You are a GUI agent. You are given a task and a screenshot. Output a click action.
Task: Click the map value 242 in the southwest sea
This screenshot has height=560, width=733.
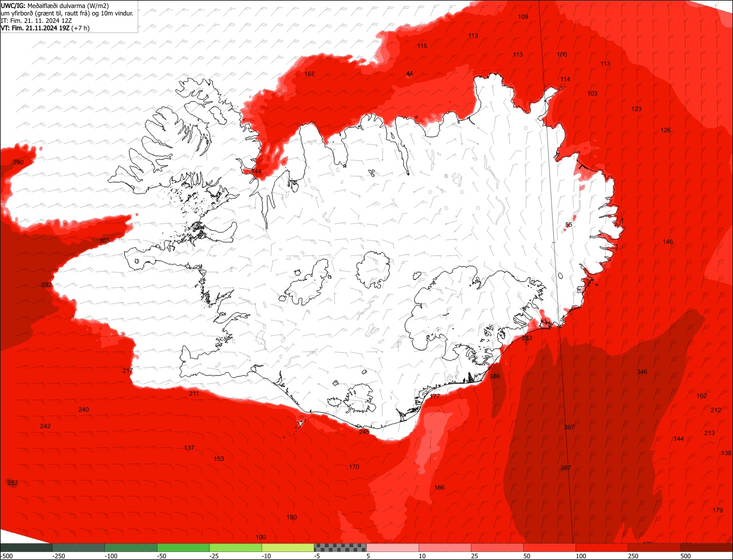(x=45, y=426)
